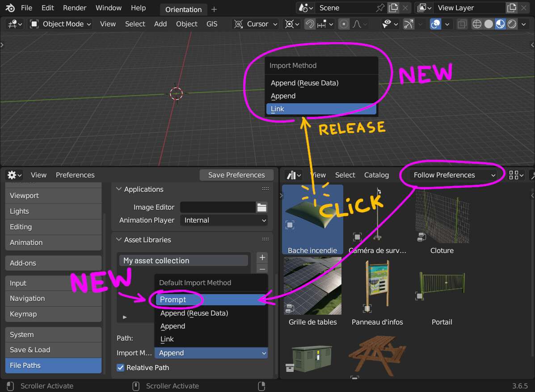This screenshot has width=535, height=392.
Task: Toggle proportional editing
Action: tap(344, 24)
